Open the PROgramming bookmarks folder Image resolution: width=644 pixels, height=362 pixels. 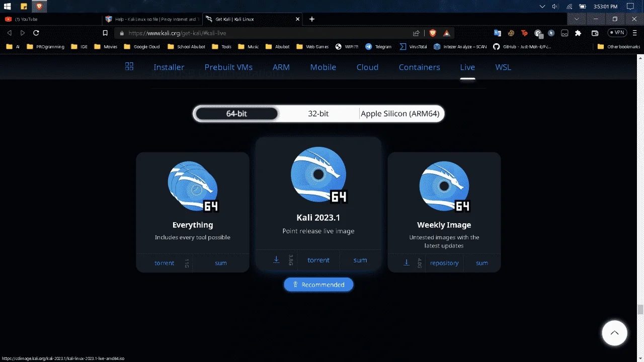45,47
